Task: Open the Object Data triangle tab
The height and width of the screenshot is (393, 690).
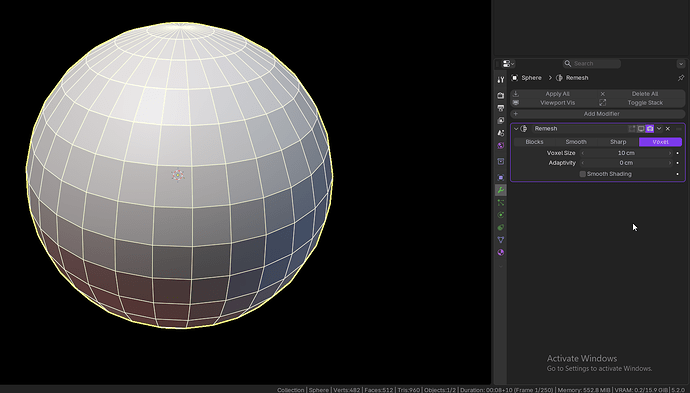Action: pos(501,240)
